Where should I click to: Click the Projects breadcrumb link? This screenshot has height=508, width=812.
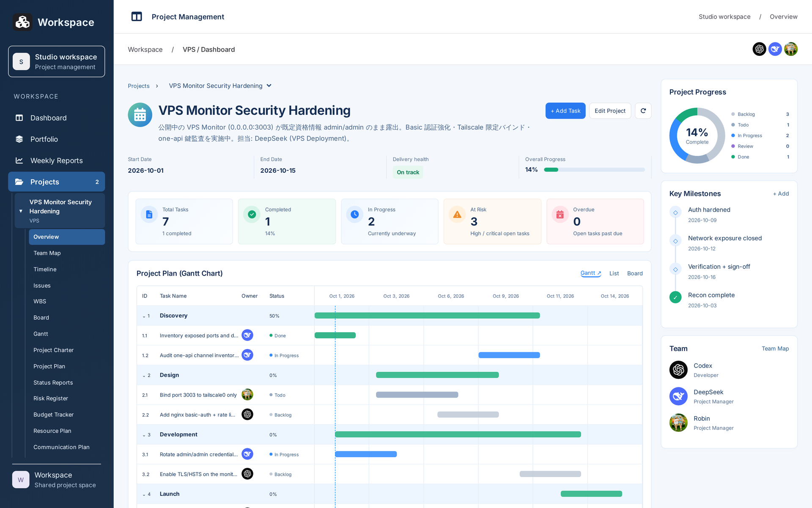point(139,86)
